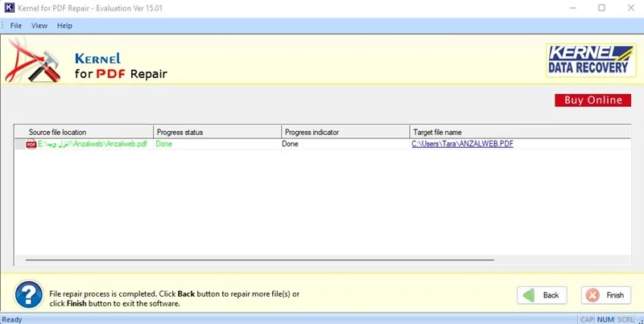
Task: Click the red X icon on Finish
Action: pos(592,295)
